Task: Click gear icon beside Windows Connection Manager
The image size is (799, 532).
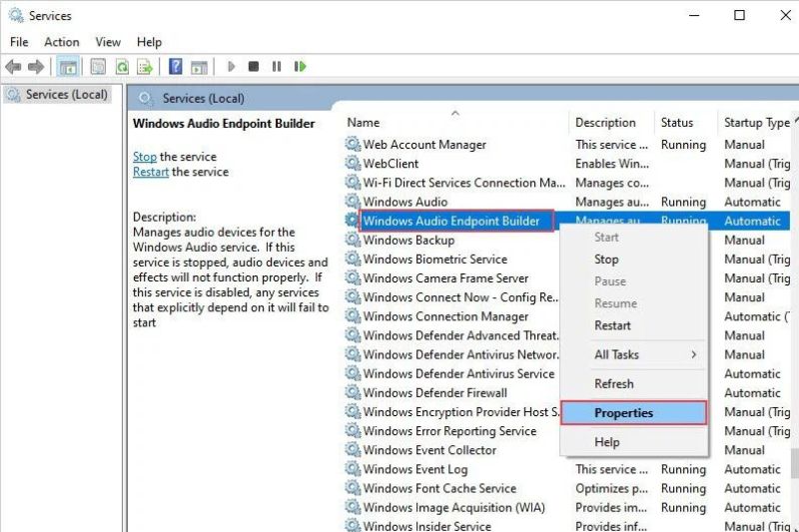Action: pos(353,315)
